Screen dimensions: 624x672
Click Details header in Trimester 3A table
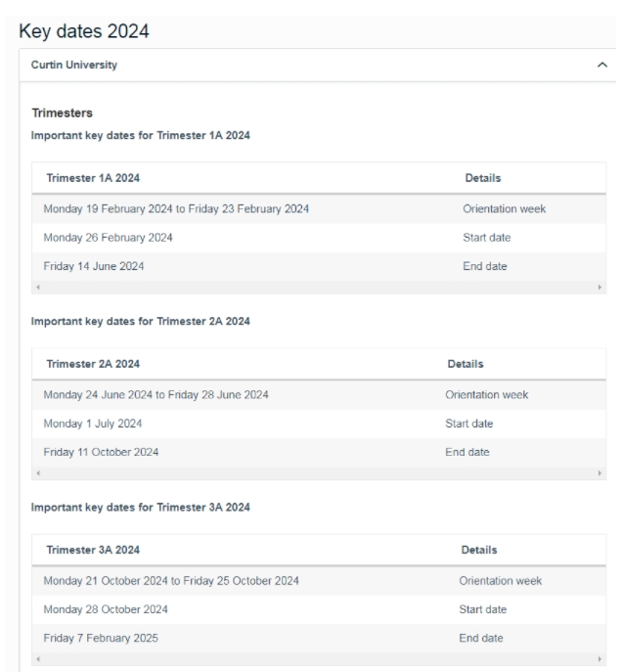pos(479,550)
